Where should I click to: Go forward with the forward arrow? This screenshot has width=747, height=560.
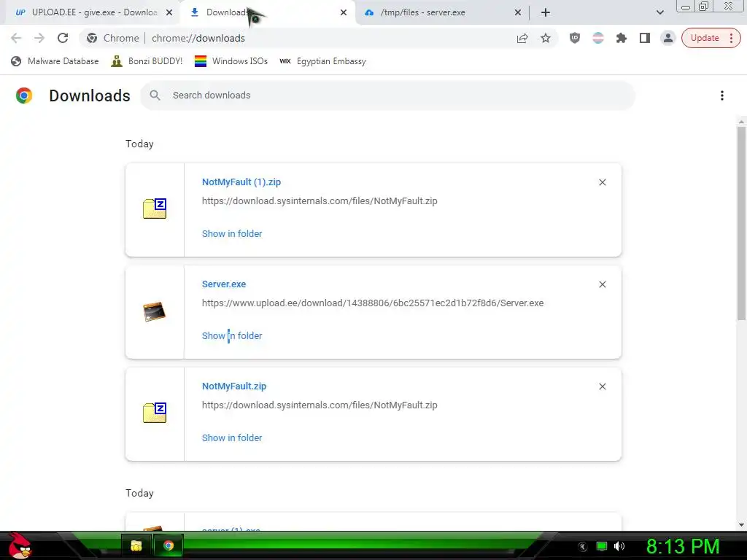[39, 38]
